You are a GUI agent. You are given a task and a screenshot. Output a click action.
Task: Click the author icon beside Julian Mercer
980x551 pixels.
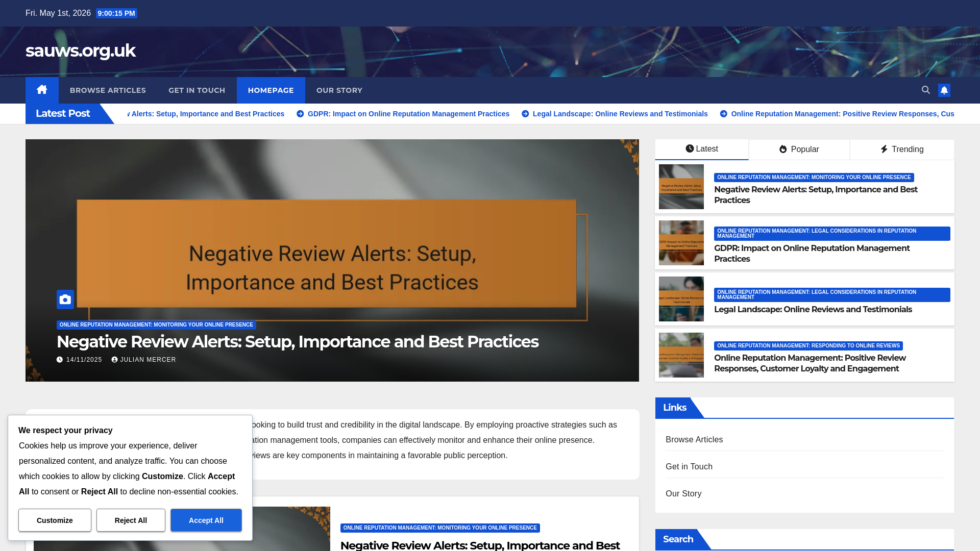pyautogui.click(x=115, y=360)
